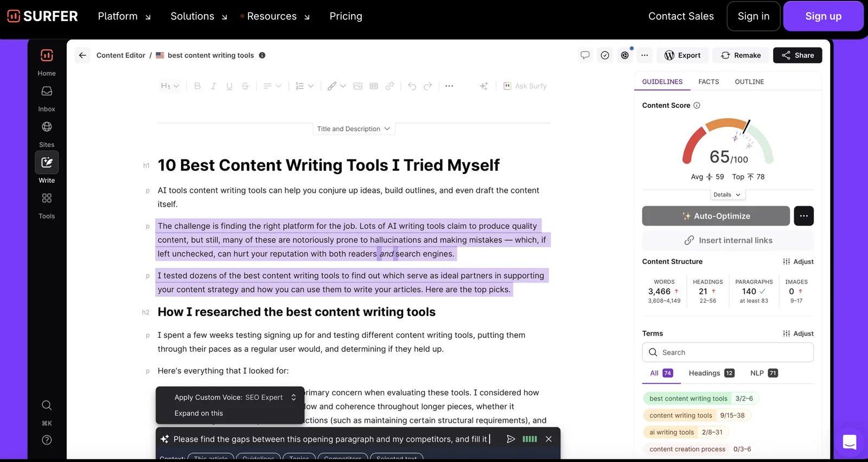This screenshot has height=462, width=868.
Task: Send the Surfy prompt with the arrow
Action: point(510,439)
